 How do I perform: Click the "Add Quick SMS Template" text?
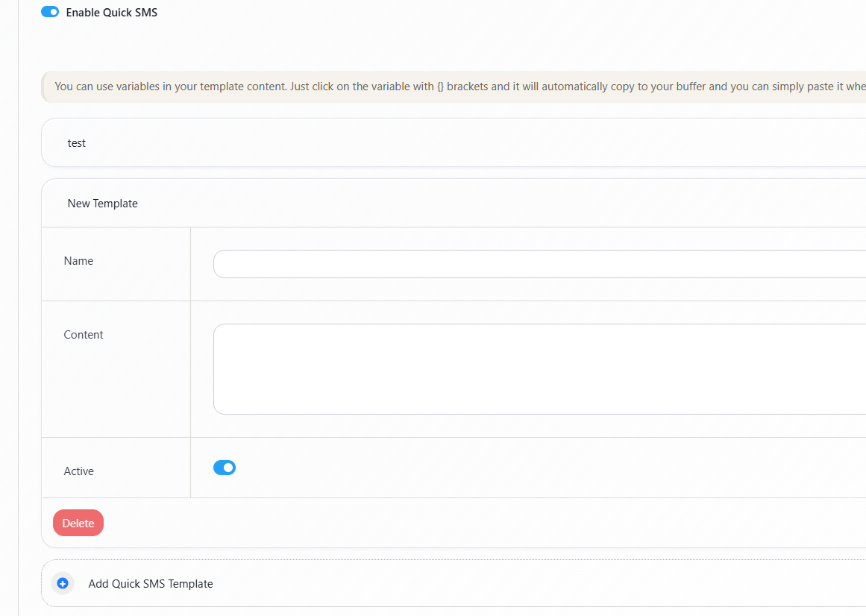[x=151, y=584]
